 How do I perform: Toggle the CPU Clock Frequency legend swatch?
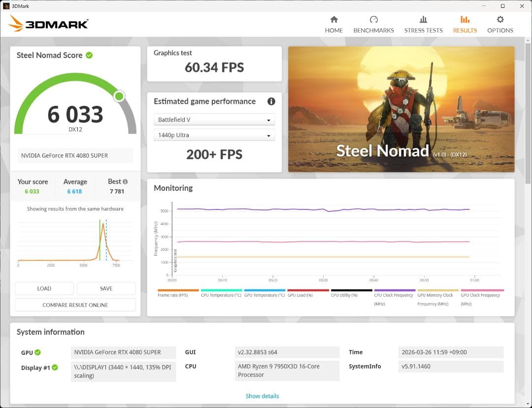point(395,290)
